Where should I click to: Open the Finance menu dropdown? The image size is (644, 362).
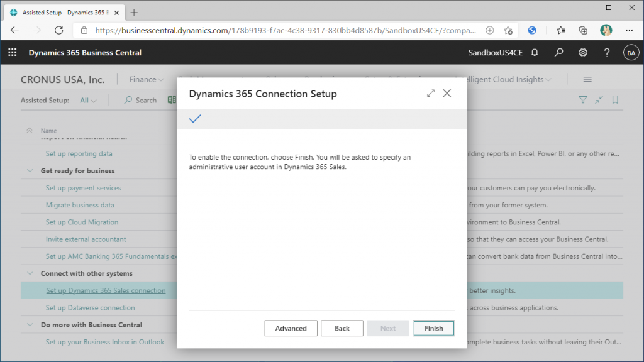tap(146, 80)
